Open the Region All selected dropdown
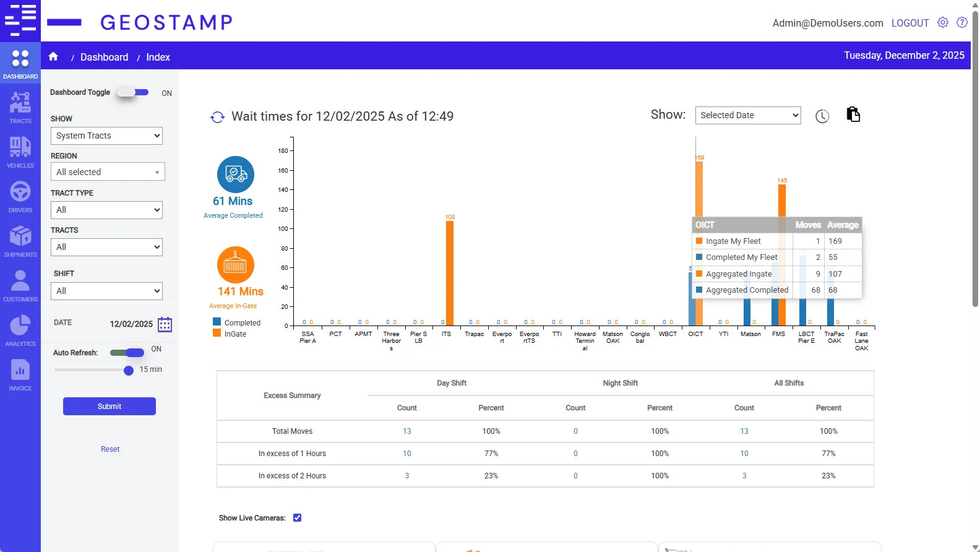This screenshot has width=980, height=552. coord(108,172)
